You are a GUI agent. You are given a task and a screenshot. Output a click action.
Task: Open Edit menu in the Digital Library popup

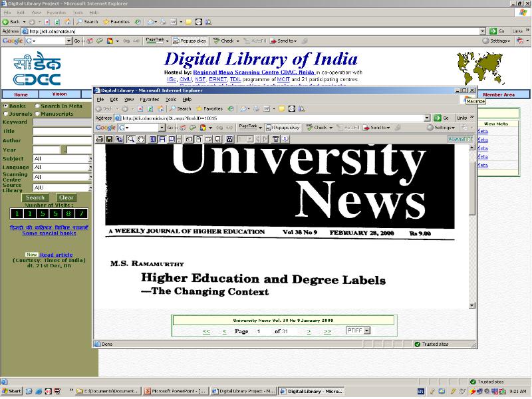(114, 100)
